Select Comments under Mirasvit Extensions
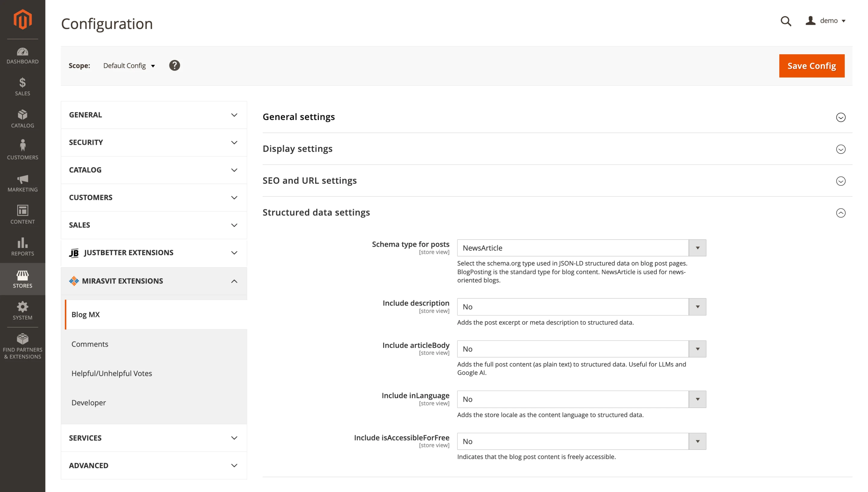Image resolution: width=868 pixels, height=492 pixels. coord(90,344)
